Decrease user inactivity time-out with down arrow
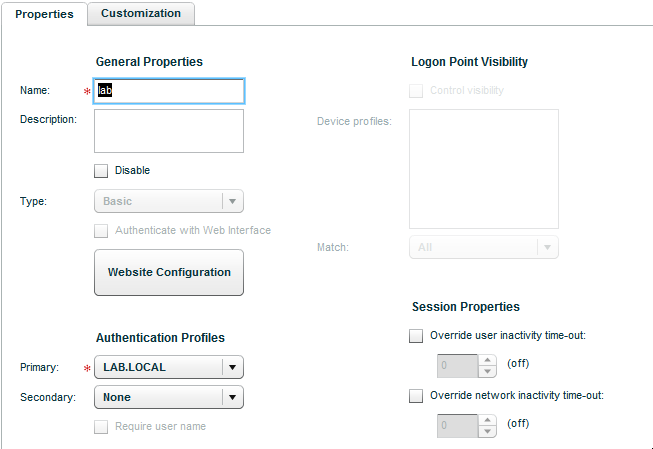 [x=487, y=372]
